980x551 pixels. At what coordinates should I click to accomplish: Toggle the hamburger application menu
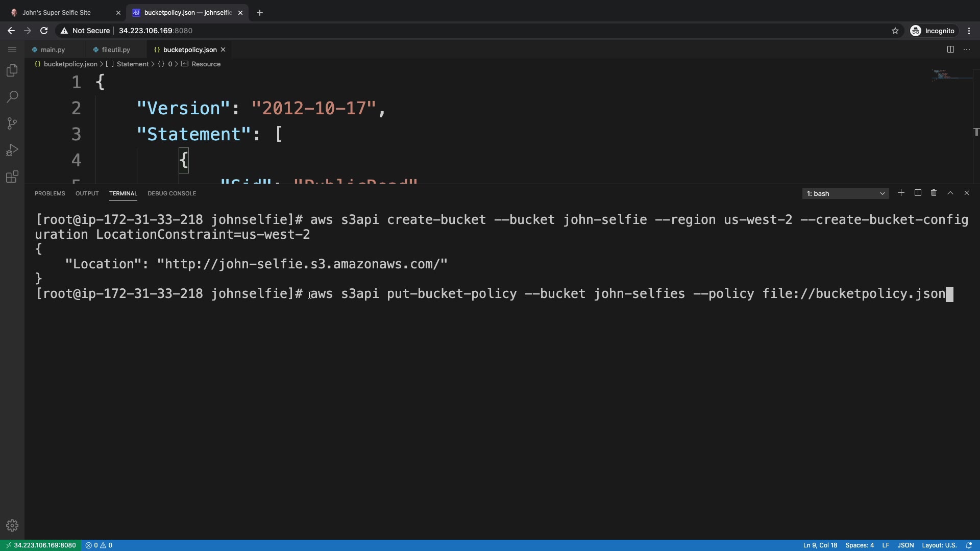click(x=12, y=49)
